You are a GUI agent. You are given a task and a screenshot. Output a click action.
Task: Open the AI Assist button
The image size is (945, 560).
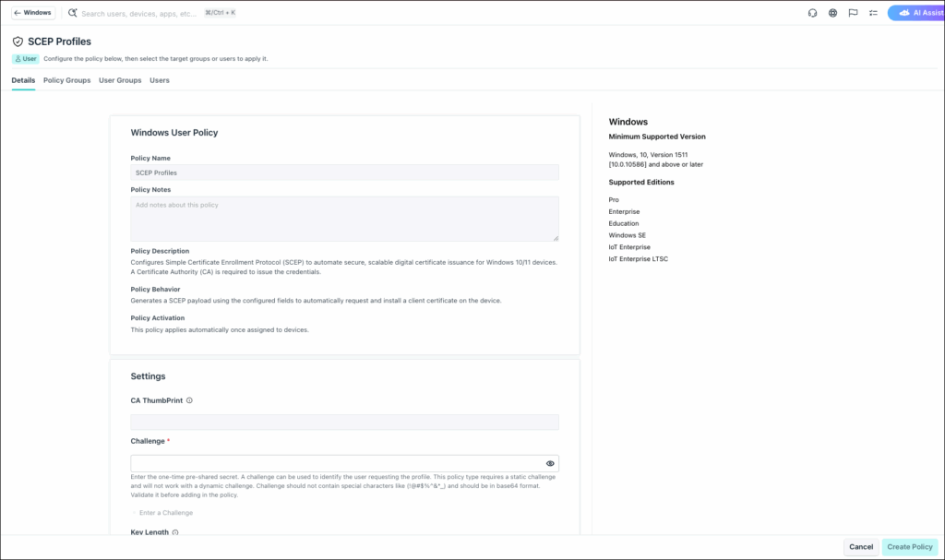tap(916, 13)
